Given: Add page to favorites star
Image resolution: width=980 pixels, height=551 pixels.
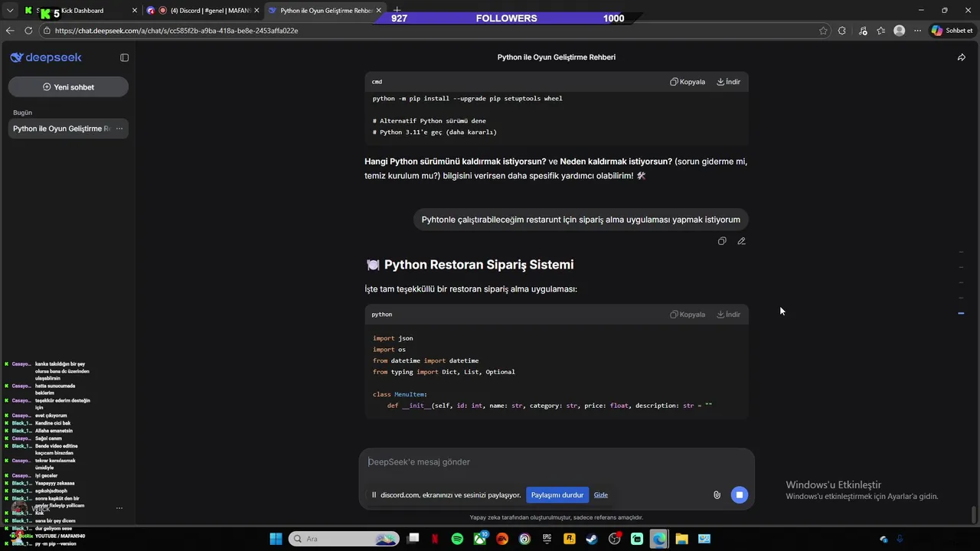Looking at the screenshot, I should (823, 31).
